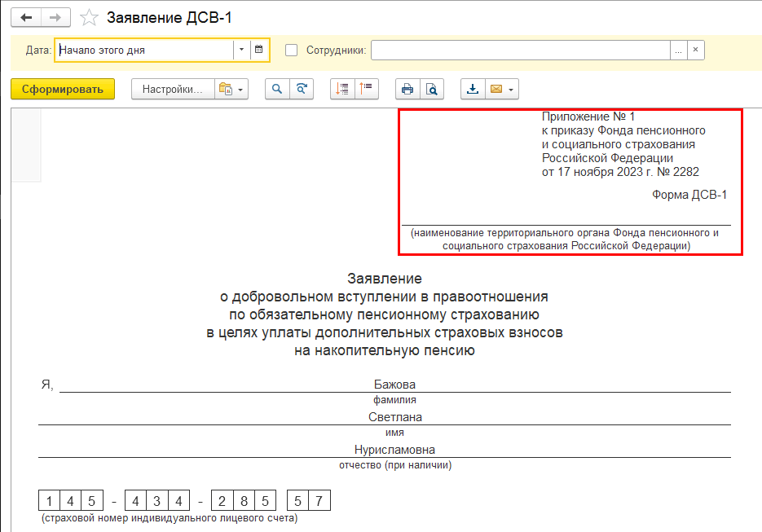
Task: Expand the email send options arrow
Action: (x=511, y=90)
